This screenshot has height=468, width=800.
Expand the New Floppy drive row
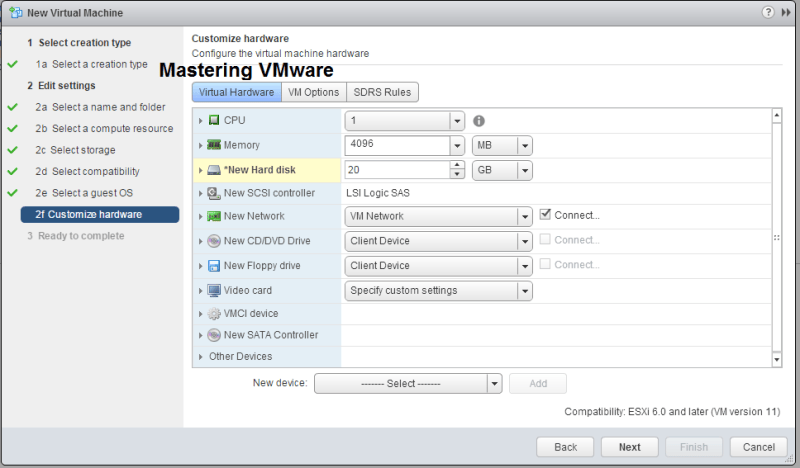(201, 266)
